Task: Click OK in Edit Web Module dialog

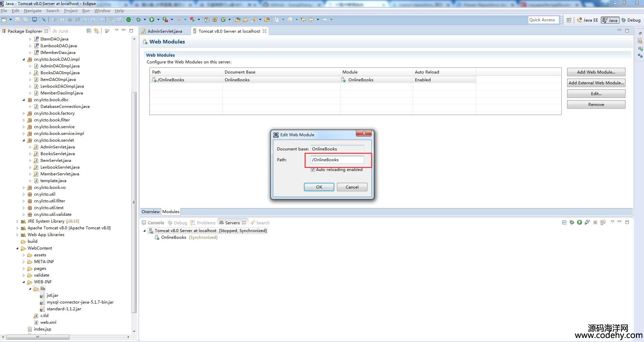Action: (x=319, y=187)
